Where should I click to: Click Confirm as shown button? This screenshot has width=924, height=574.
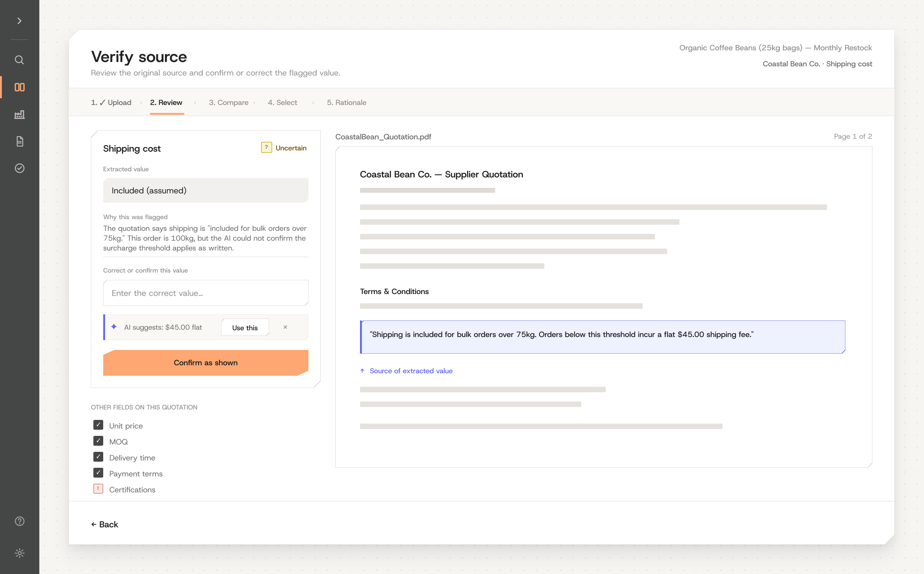pyautogui.click(x=206, y=363)
